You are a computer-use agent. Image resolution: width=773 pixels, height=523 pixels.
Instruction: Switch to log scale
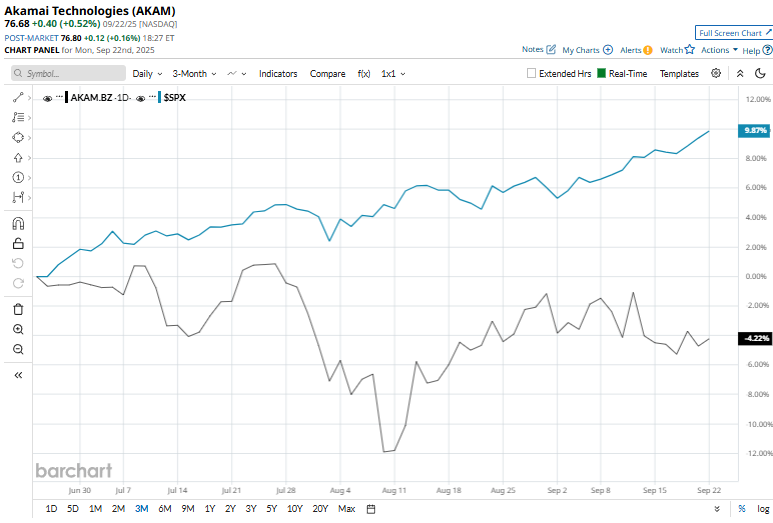coord(763,509)
